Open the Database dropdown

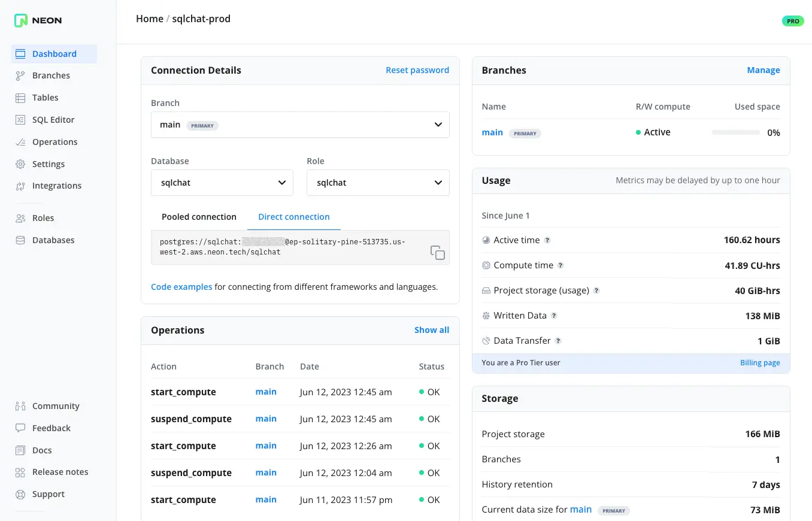(x=222, y=183)
